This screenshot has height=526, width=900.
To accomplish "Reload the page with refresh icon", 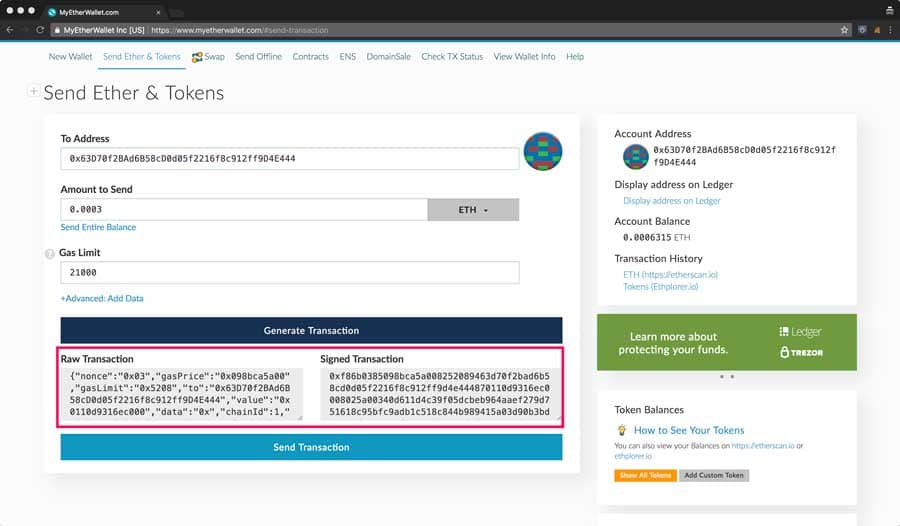I will [40, 30].
